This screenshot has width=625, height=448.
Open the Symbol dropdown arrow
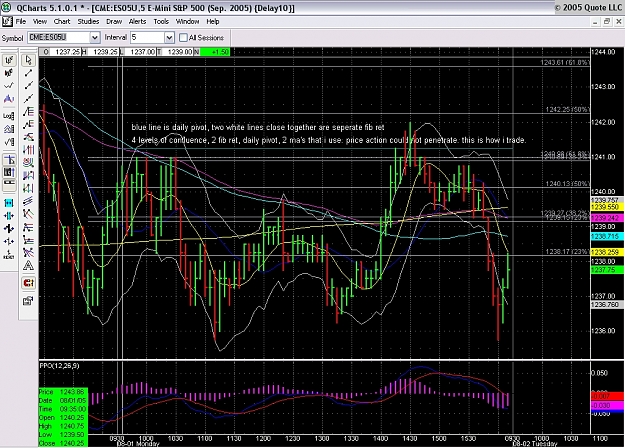94,37
